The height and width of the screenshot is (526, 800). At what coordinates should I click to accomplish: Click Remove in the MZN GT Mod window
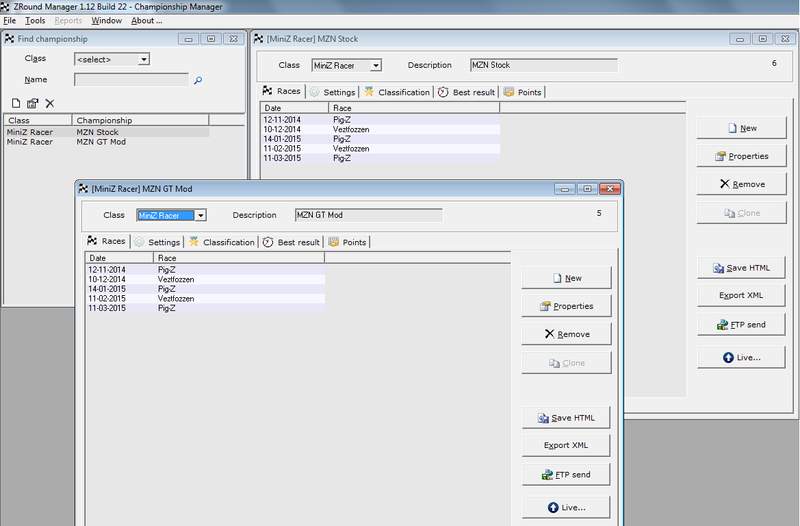(565, 334)
